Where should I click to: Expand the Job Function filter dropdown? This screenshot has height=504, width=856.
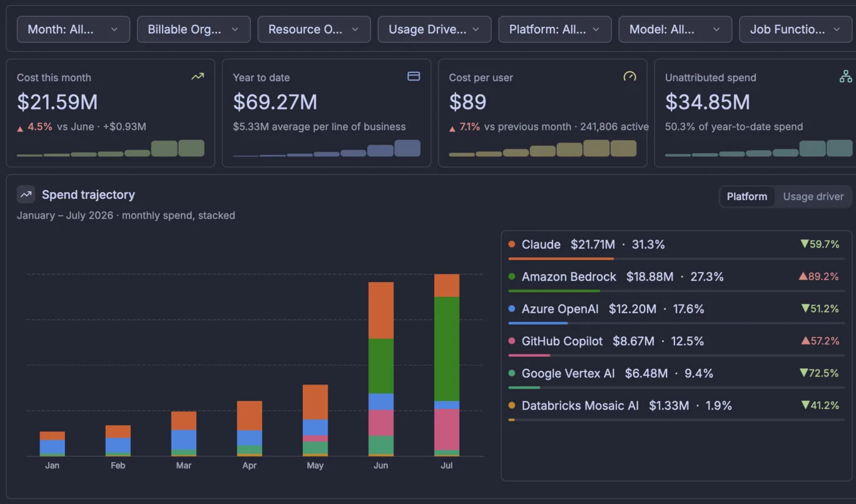click(796, 29)
